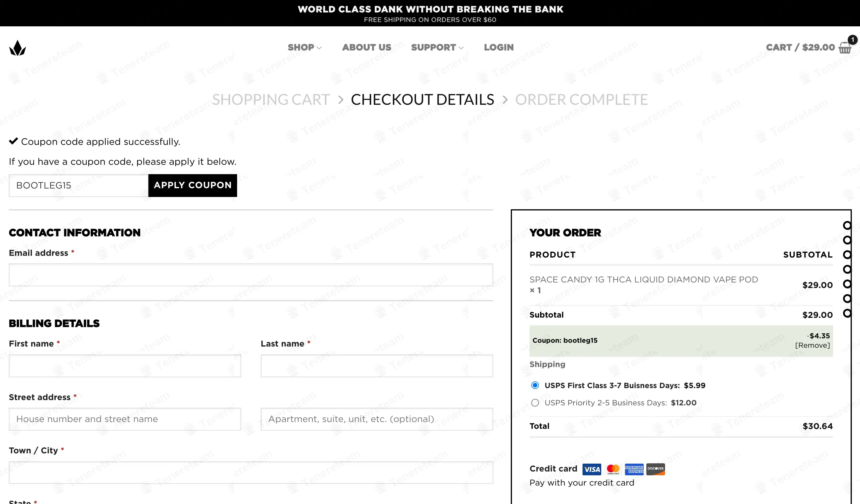This screenshot has height=504, width=860.
Task: Click the Visa card icon
Action: pos(592,469)
